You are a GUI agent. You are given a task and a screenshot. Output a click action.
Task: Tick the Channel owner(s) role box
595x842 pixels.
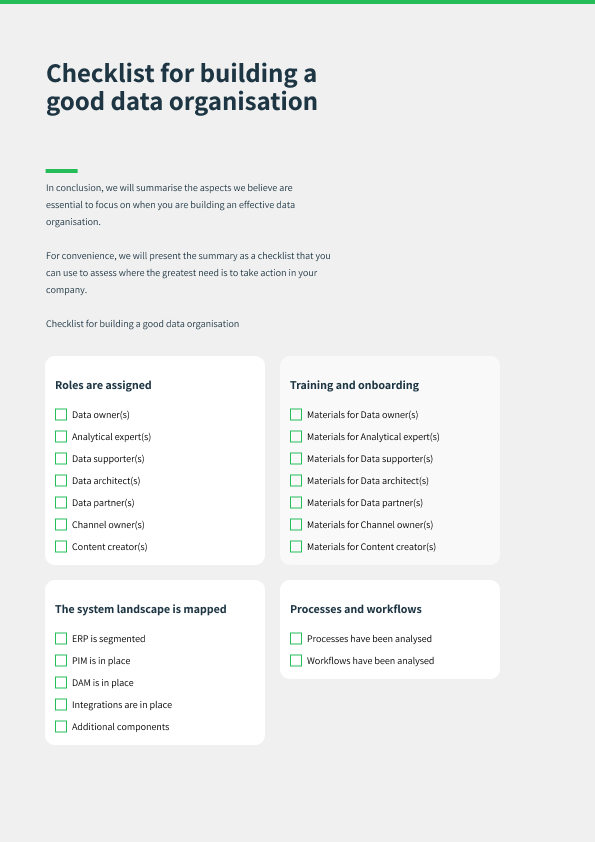coord(61,525)
